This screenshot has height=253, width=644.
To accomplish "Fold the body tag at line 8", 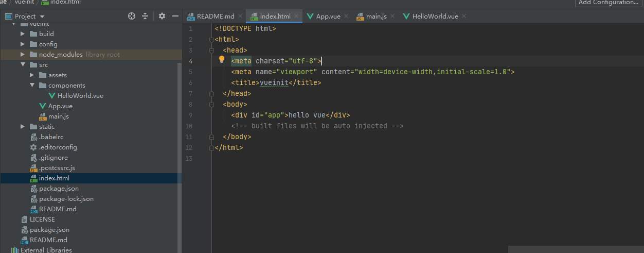I will point(211,105).
